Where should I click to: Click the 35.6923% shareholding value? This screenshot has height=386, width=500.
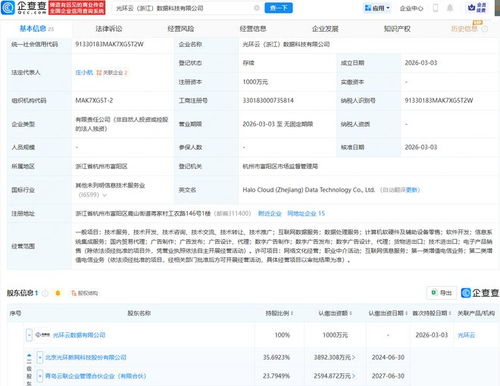click(x=276, y=357)
